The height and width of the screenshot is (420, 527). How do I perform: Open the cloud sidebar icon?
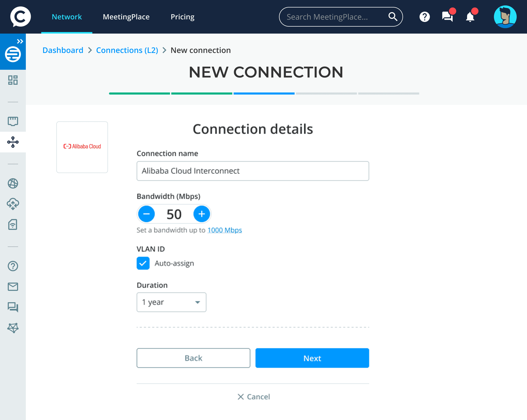[13, 204]
